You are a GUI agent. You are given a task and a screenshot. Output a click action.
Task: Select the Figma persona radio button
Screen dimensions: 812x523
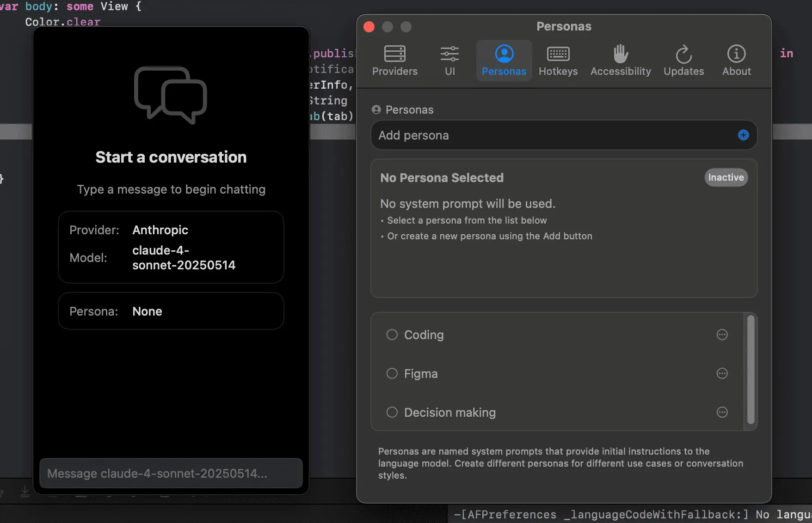(392, 373)
